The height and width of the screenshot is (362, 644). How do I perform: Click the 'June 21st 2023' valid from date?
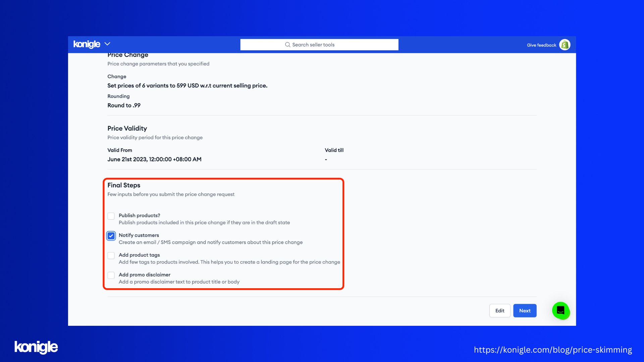(154, 159)
